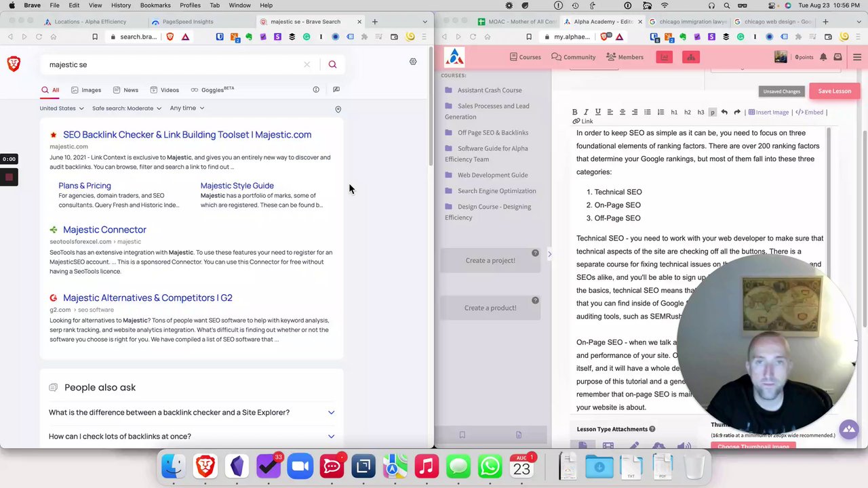The width and height of the screenshot is (868, 488).
Task: Insert a bulleted list in editor
Action: pos(648,113)
